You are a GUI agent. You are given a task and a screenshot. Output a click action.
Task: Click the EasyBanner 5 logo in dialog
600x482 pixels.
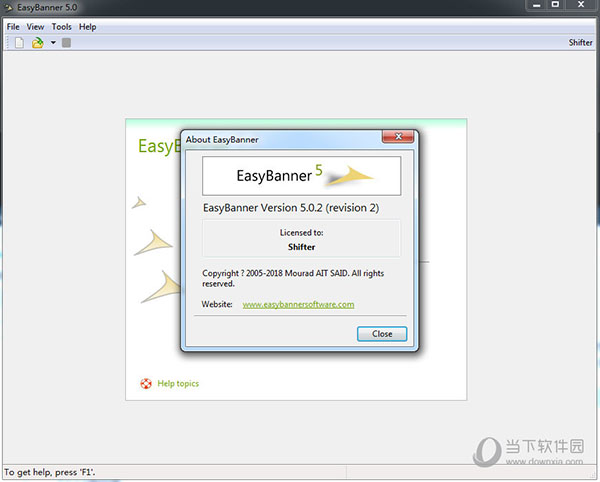click(x=301, y=176)
